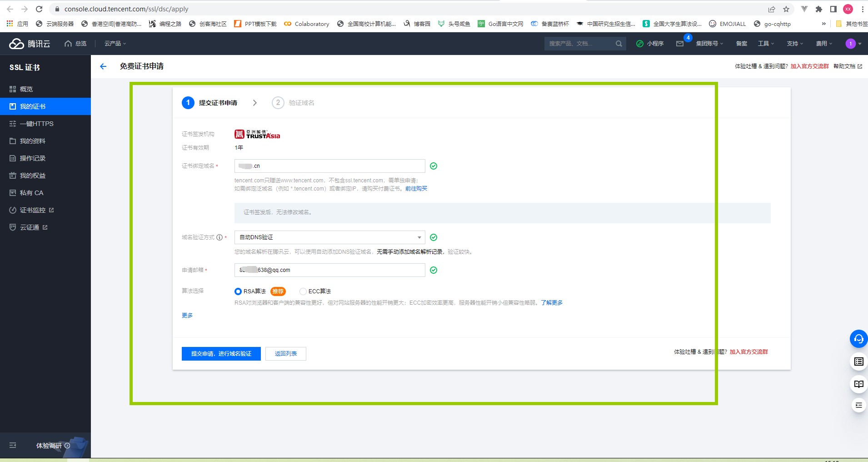Open the 自动DNS验证 dropdown
The height and width of the screenshot is (462, 868).
click(330, 237)
